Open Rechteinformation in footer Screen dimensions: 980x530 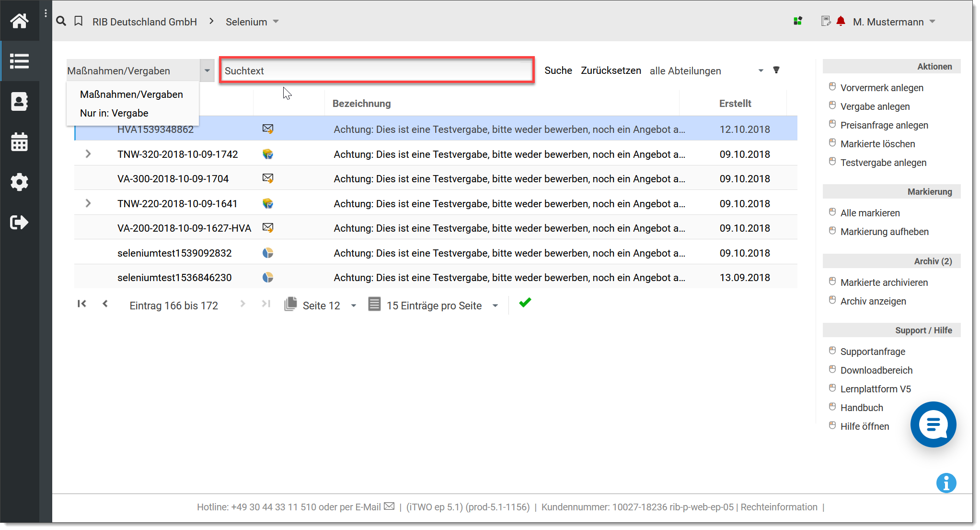[779, 507]
